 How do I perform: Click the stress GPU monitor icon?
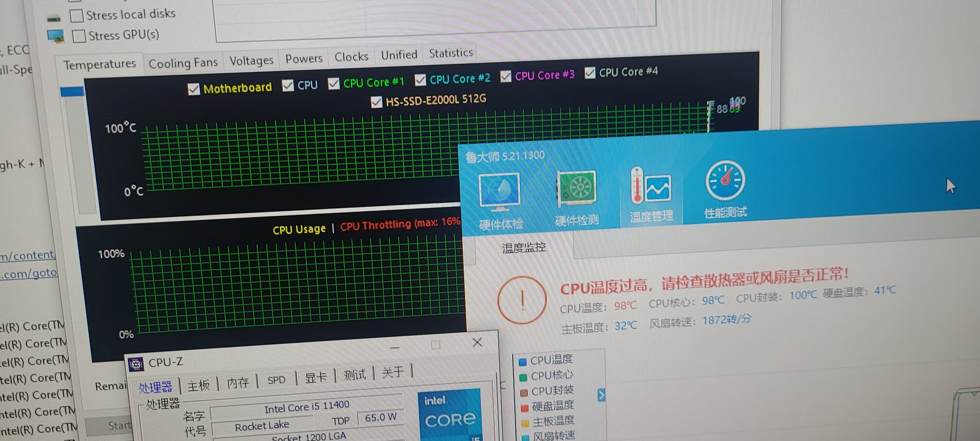(56, 36)
